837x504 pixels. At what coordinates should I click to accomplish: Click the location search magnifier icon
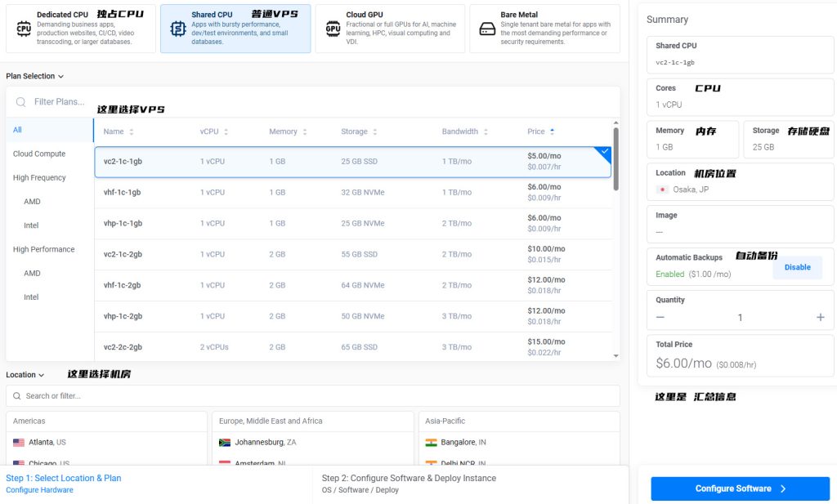[16, 396]
